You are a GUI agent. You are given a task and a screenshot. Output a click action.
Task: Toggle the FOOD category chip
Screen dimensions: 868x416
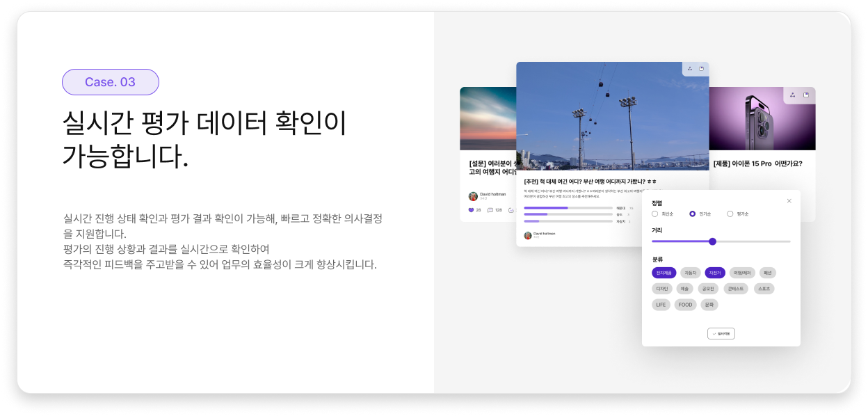[x=685, y=305]
